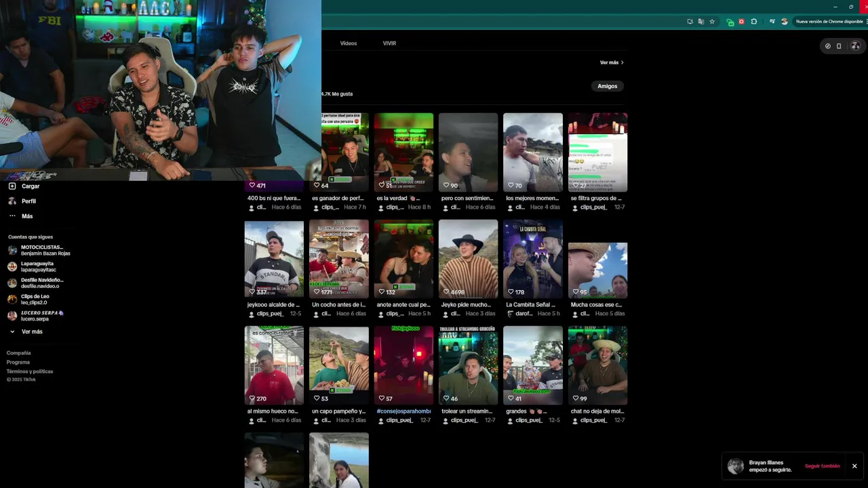Open the Chrome profile avatar
868x488 pixels.
point(785,22)
